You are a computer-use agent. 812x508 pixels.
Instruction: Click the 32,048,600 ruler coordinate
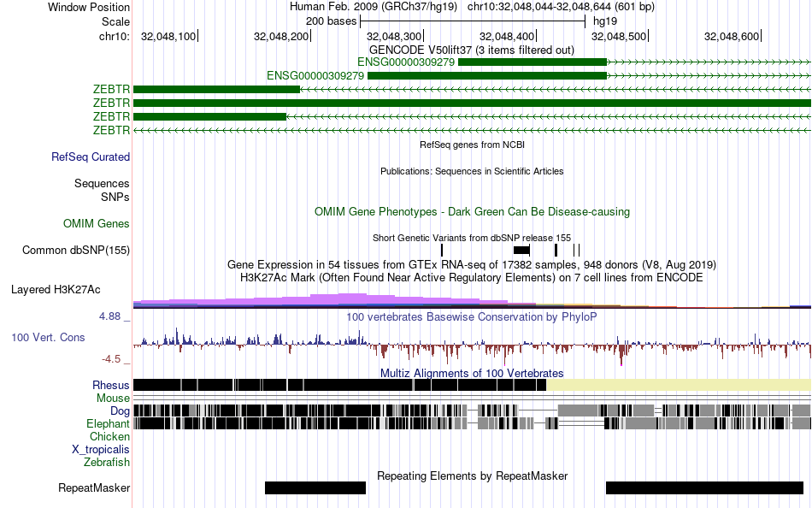732,36
